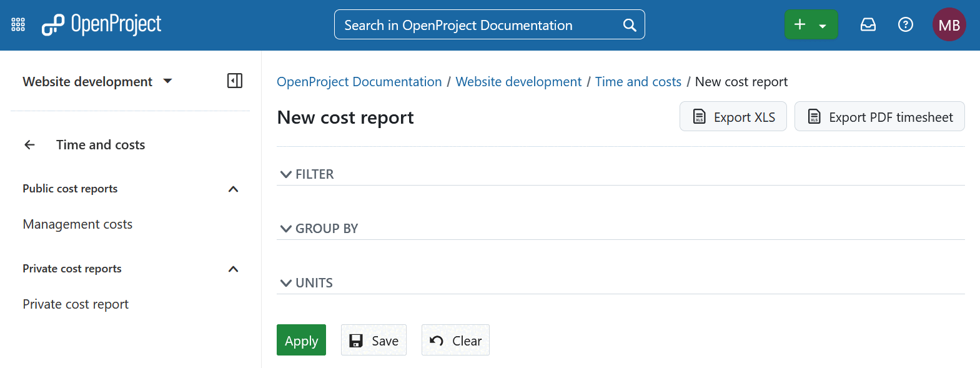Collapse the Public cost reports group
Image resolution: width=980 pixels, height=368 pixels.
pos(233,189)
